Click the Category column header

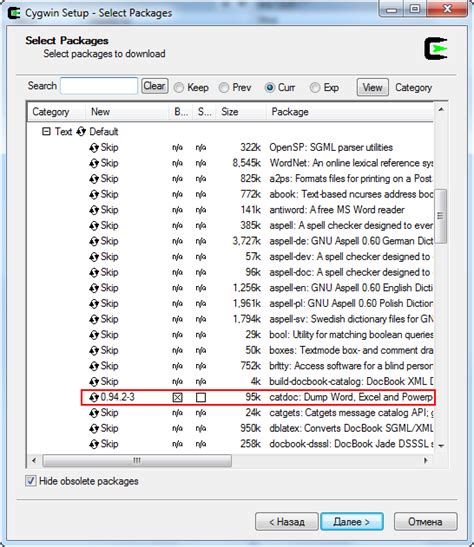57,112
